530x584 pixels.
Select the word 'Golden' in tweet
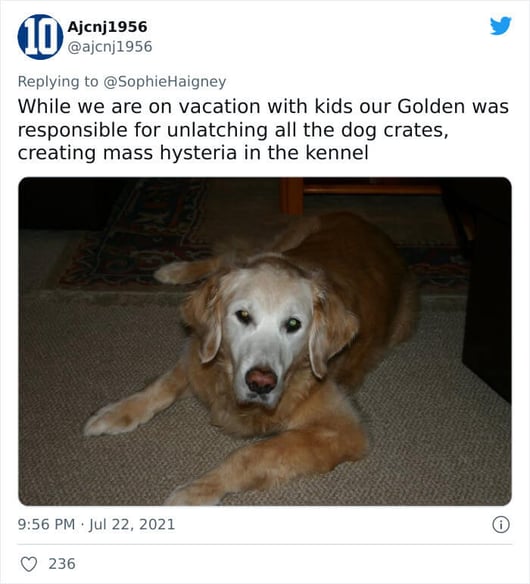click(x=431, y=107)
